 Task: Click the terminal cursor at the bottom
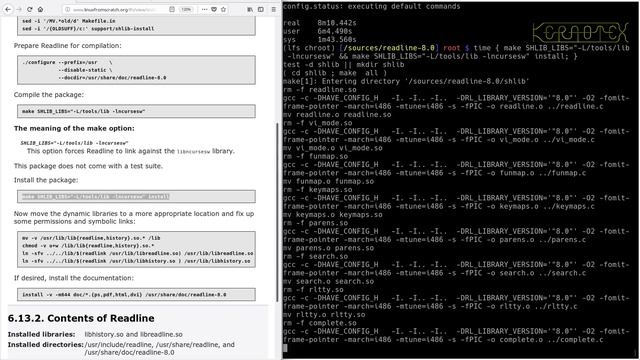pyautogui.click(x=285, y=348)
